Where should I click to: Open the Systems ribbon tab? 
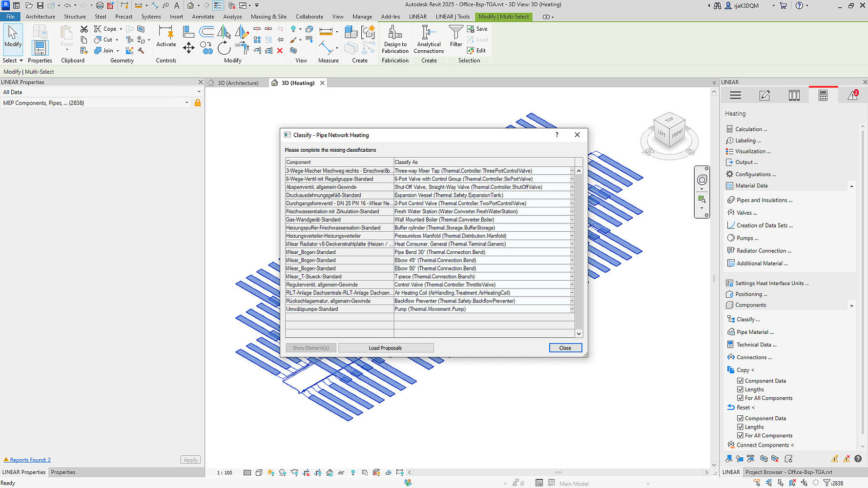click(151, 17)
